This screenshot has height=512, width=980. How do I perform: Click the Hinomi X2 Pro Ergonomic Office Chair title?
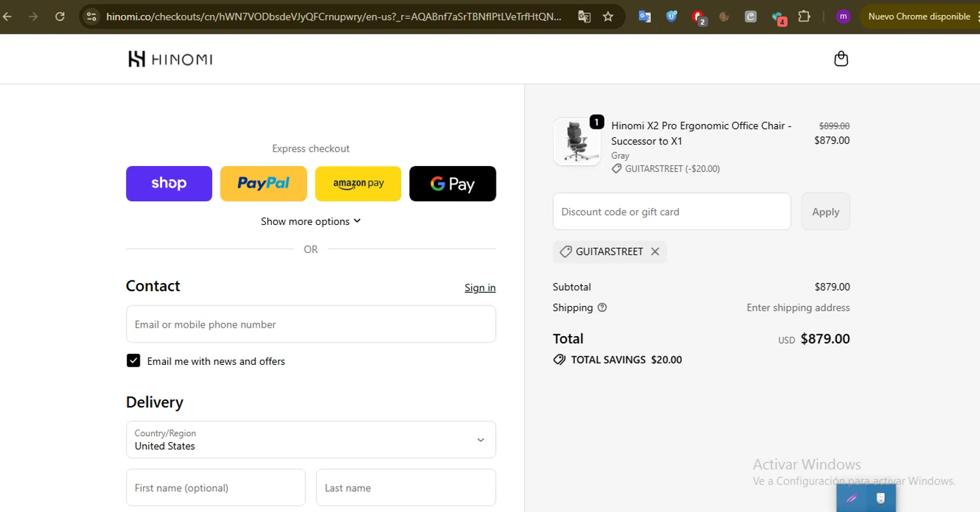point(702,133)
